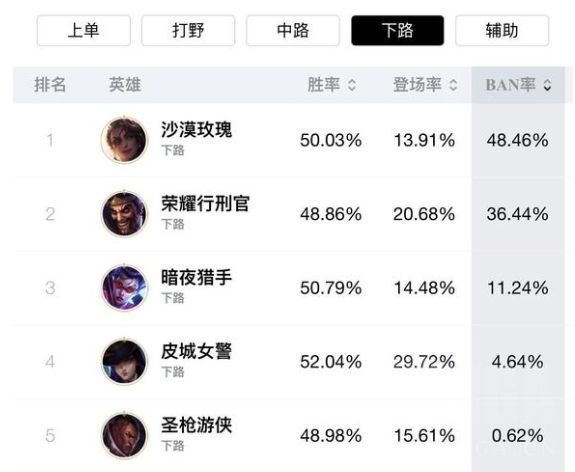Sort by 登场率 using its sort arrows
Image resolution: width=575 pixels, height=472 pixels.
(453, 85)
